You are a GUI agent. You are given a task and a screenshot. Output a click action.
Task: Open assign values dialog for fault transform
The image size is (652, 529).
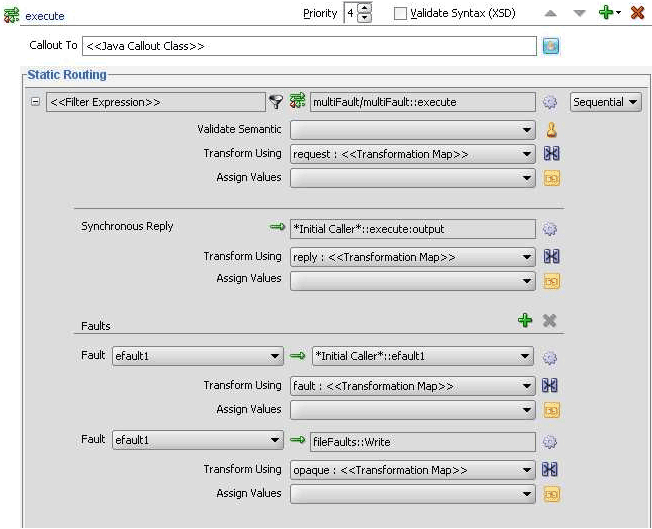point(552,410)
